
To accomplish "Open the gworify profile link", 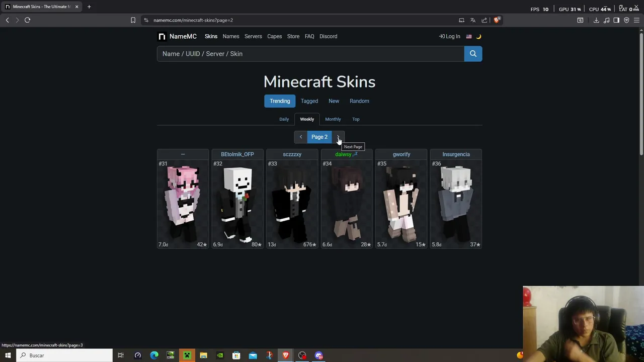I will (401, 154).
